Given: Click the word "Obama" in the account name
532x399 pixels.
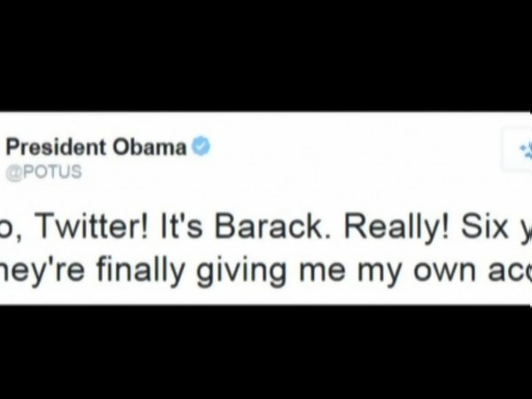Looking at the screenshot, I should click(150, 147).
